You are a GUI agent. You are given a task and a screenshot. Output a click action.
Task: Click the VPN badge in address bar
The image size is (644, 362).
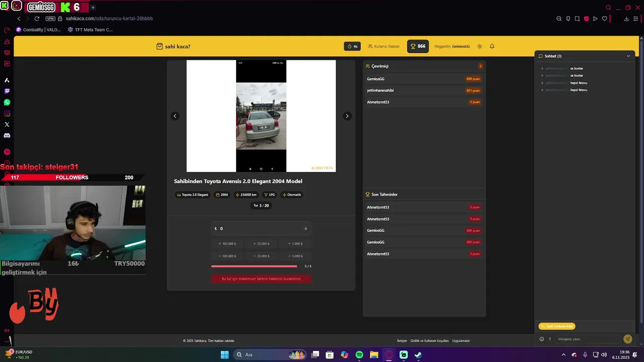[50, 19]
